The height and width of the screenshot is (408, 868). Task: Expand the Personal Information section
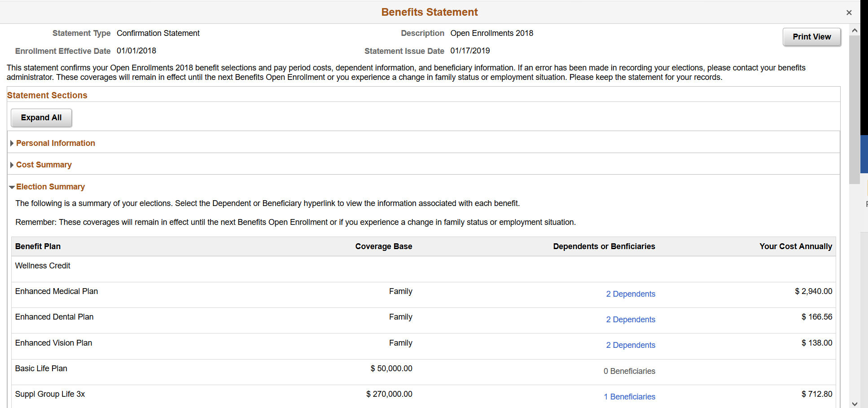click(56, 143)
